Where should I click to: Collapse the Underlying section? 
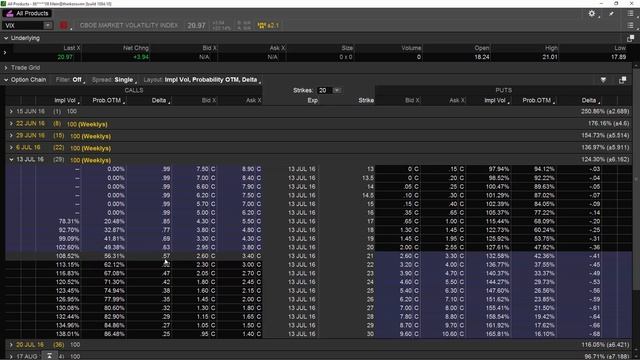point(6,38)
